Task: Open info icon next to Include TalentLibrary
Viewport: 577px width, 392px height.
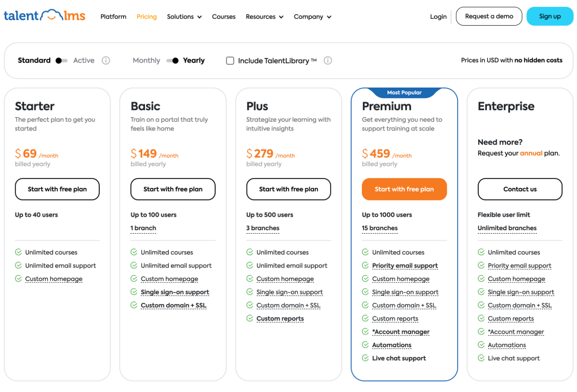Action: (328, 60)
